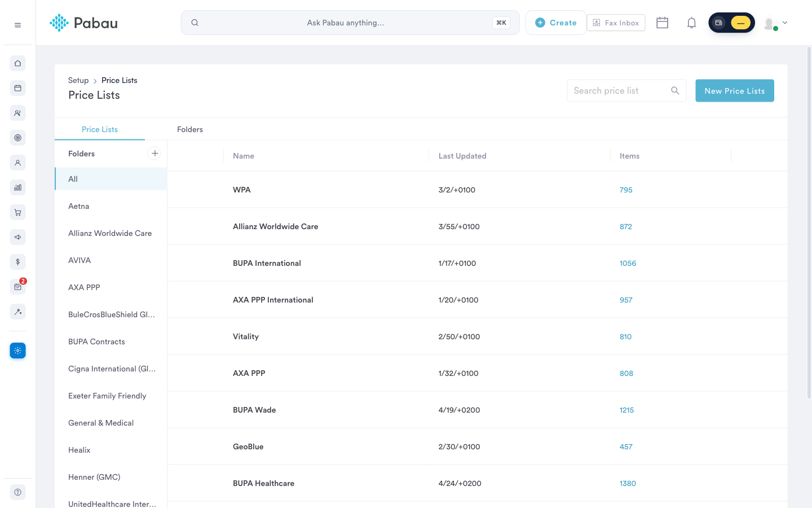Select the BUPA Contracts folder
The height and width of the screenshot is (508, 812).
click(x=111, y=341)
